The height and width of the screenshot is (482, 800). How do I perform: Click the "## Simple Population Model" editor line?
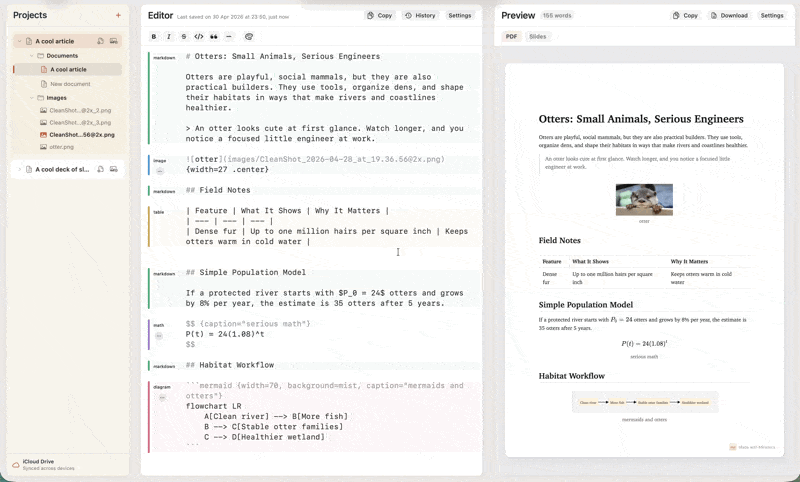246,272
